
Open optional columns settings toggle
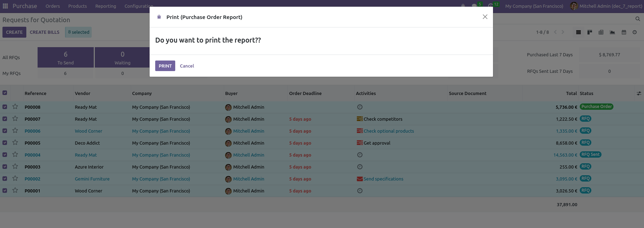639,94
